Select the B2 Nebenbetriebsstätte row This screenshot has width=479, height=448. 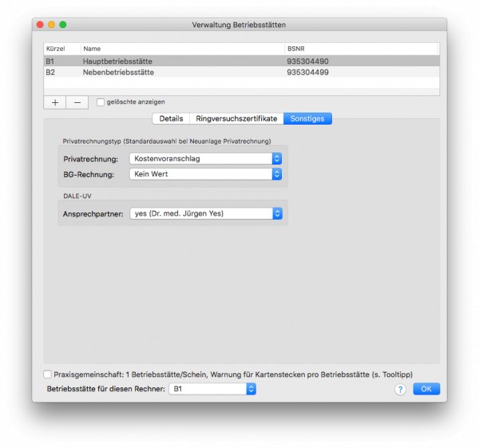[241, 72]
